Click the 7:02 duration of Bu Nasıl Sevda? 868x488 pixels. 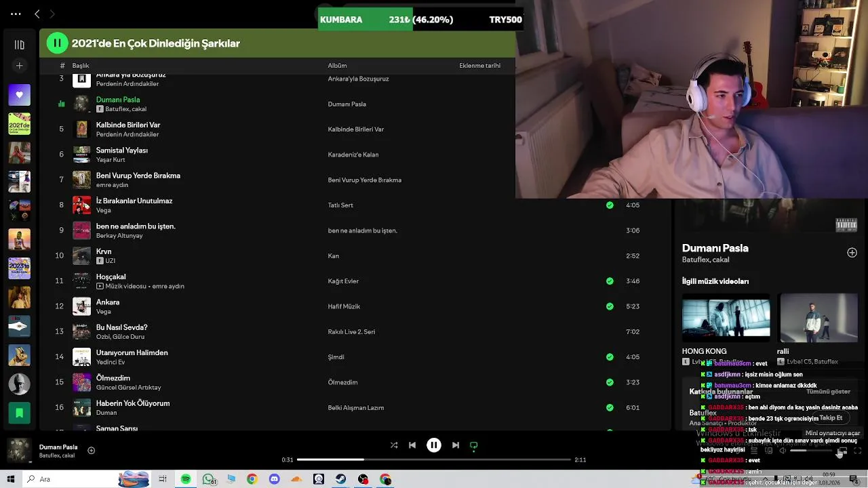(x=633, y=332)
